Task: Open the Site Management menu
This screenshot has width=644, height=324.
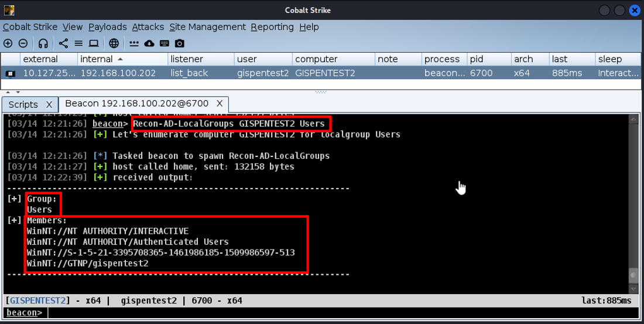Action: pos(207,27)
